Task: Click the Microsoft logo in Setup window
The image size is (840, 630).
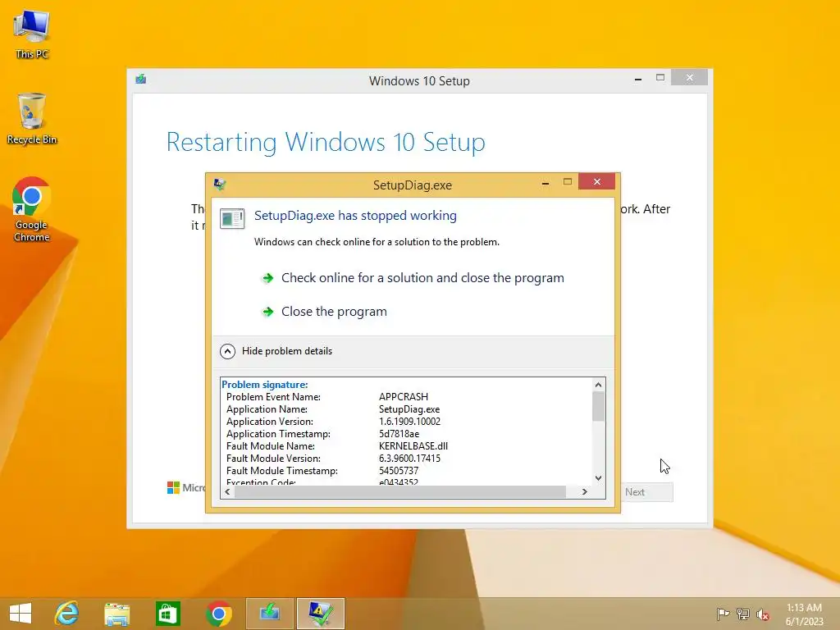Action: 173,487
